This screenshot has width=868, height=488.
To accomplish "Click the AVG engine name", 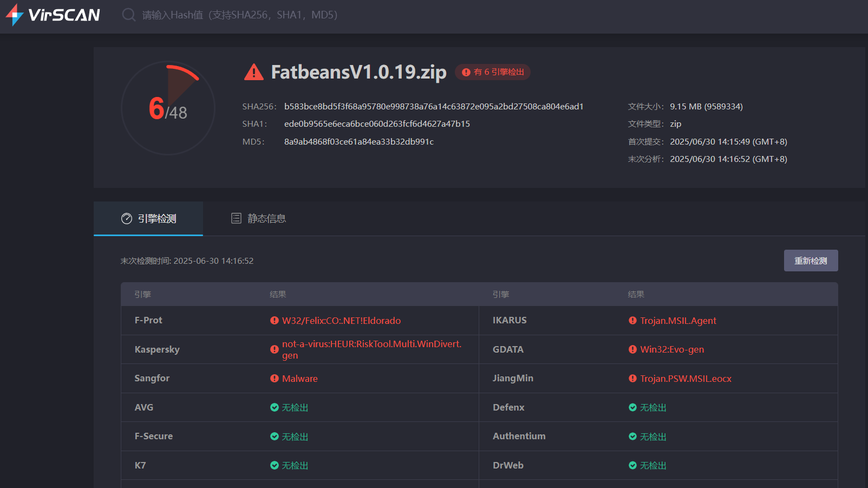I will tap(144, 407).
